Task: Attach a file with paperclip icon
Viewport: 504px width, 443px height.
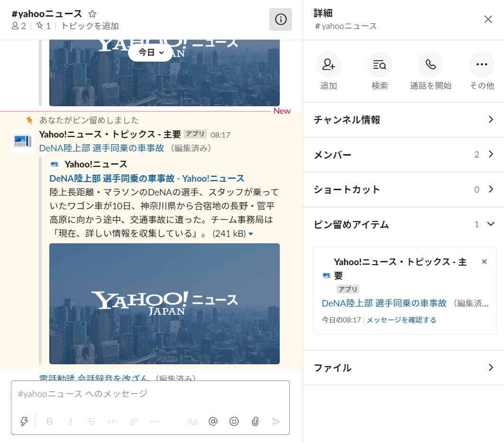Action: [255, 421]
